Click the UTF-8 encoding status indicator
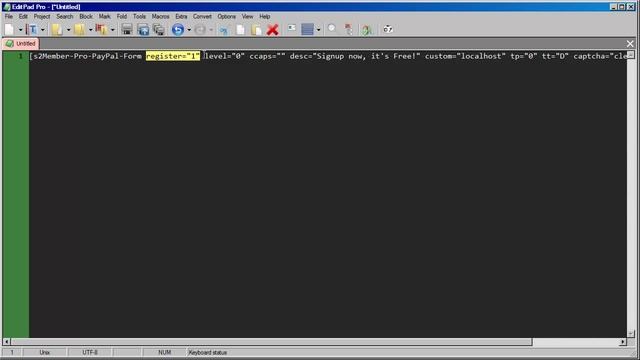This screenshot has width=640, height=360. pos(90,352)
